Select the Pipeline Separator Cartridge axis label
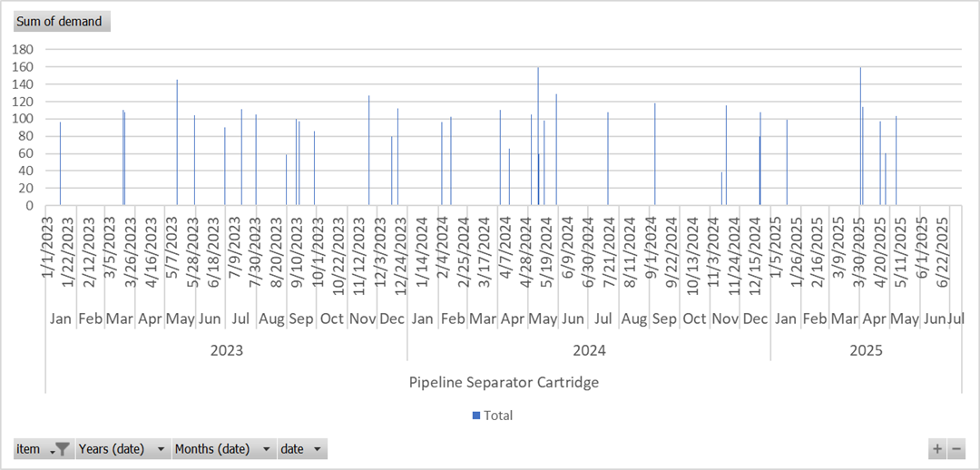Screen dimensions: 980x470 (504, 382)
